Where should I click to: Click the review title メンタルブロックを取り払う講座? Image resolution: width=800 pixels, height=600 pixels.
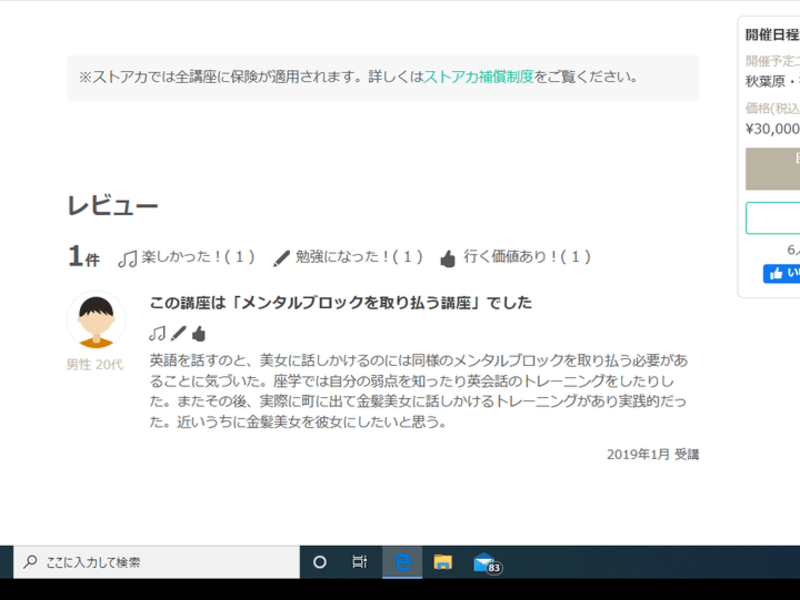point(340,303)
